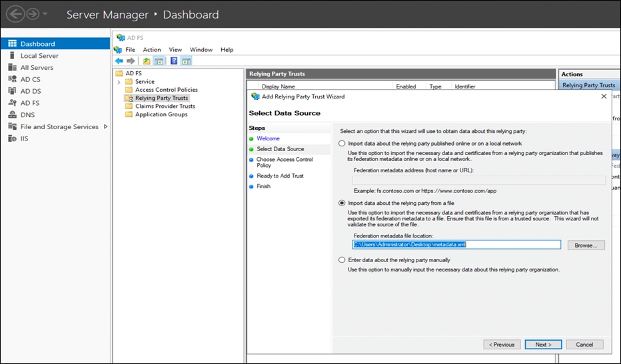This screenshot has height=364, width=621.
Task: Select Claims Provider Trusts folder
Action: pos(165,106)
